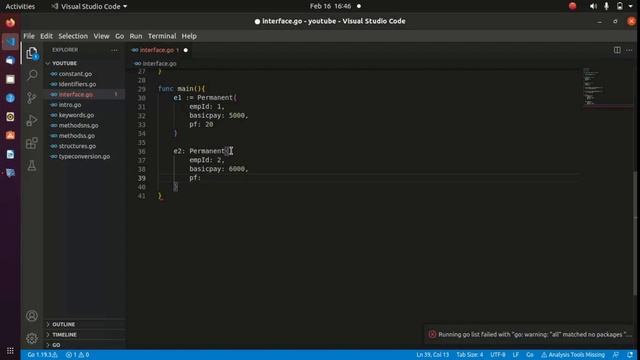Screen dimensions: 640x360
Task: Open the Selection menu
Action: coord(73,36)
